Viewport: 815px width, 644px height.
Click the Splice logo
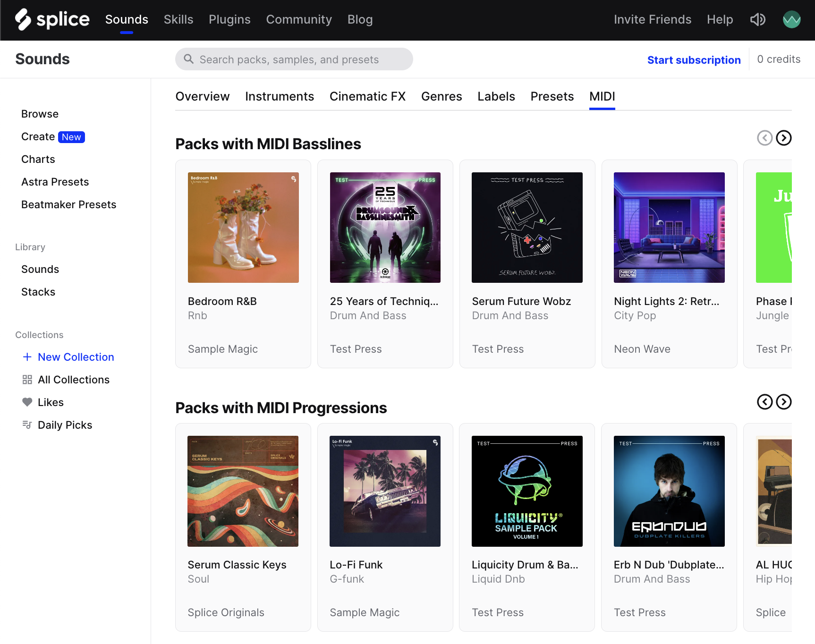52,19
